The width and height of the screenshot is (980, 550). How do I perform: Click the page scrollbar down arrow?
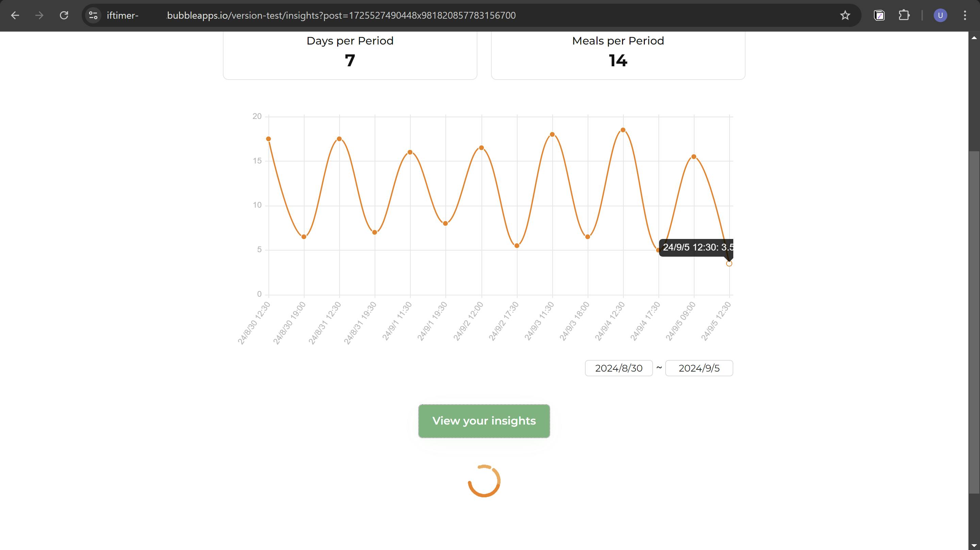pos(974,546)
